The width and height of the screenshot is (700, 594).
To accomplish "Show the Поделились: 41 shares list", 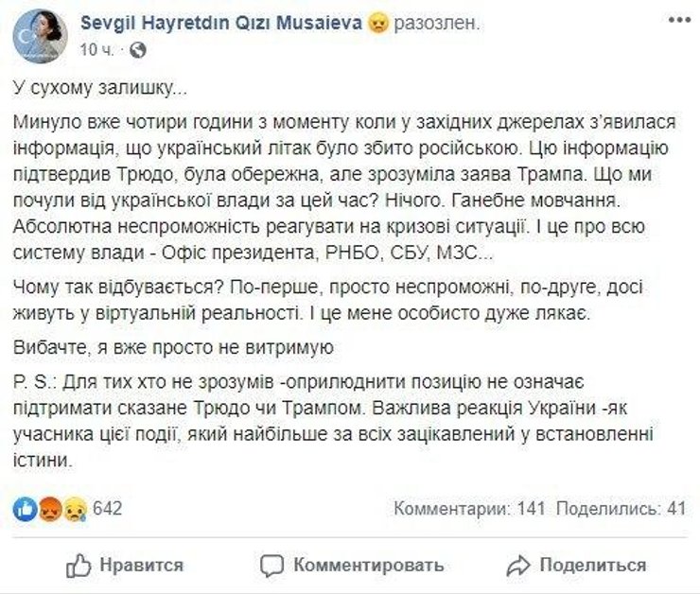I will [x=621, y=509].
